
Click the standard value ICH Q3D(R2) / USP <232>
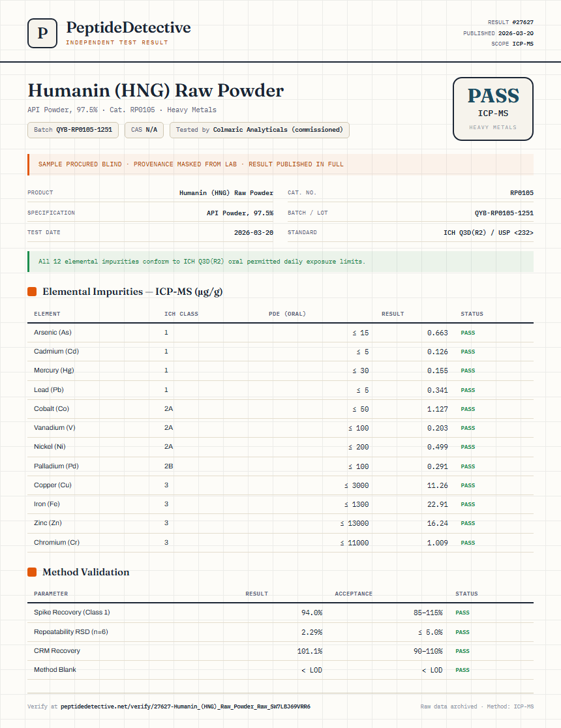pyautogui.click(x=489, y=233)
